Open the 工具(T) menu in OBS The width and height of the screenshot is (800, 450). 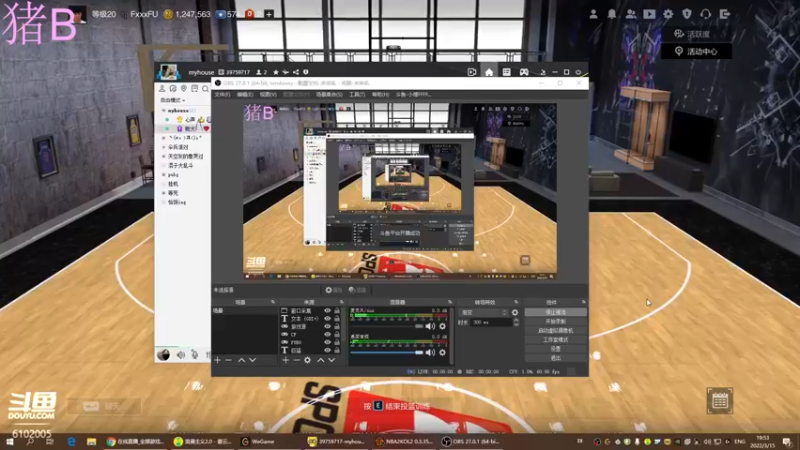[357, 94]
